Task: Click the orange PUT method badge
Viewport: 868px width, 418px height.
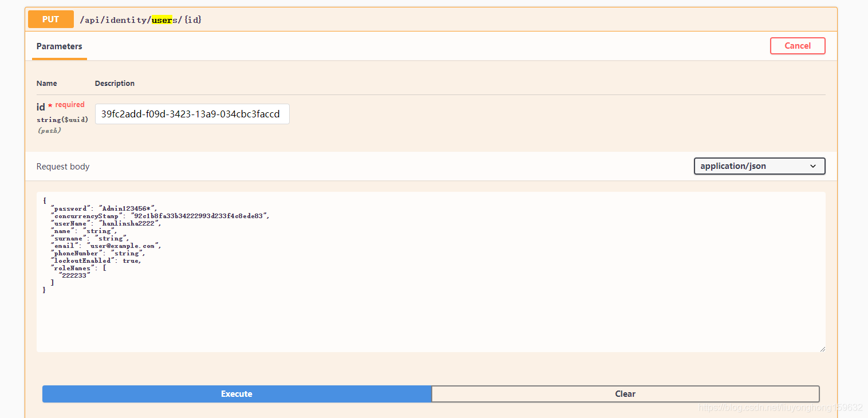Action: [50, 19]
